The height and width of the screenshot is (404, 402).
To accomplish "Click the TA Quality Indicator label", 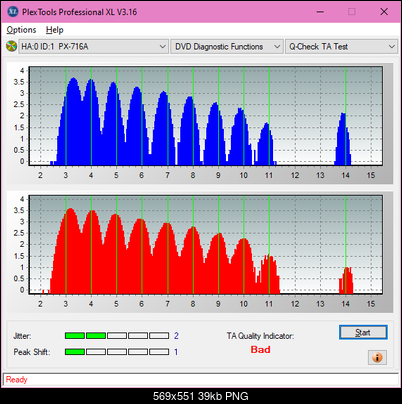I will (x=260, y=336).
